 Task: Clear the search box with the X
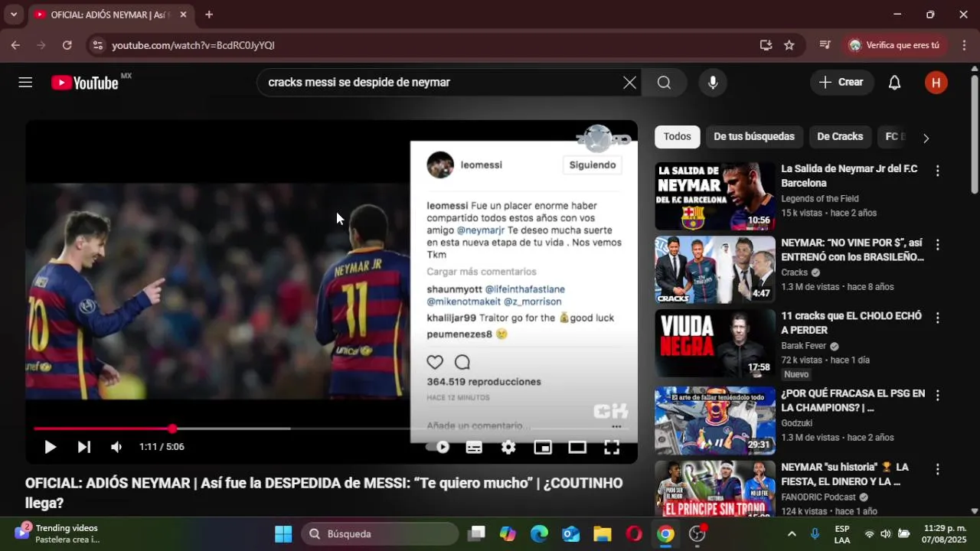point(629,83)
